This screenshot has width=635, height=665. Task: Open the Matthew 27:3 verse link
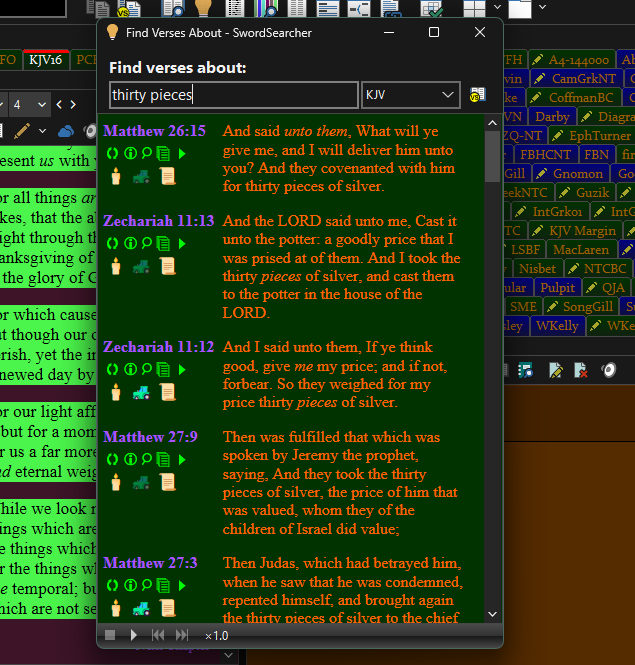(x=150, y=563)
